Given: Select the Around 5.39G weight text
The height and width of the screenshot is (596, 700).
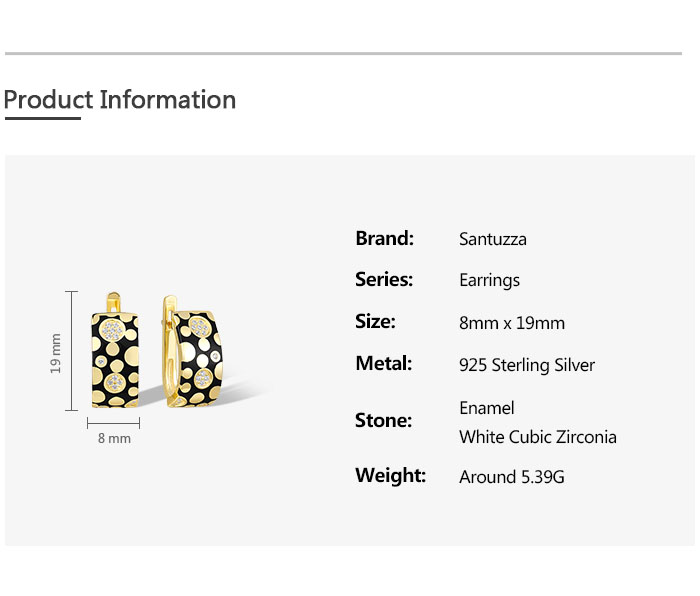Looking at the screenshot, I should (512, 477).
